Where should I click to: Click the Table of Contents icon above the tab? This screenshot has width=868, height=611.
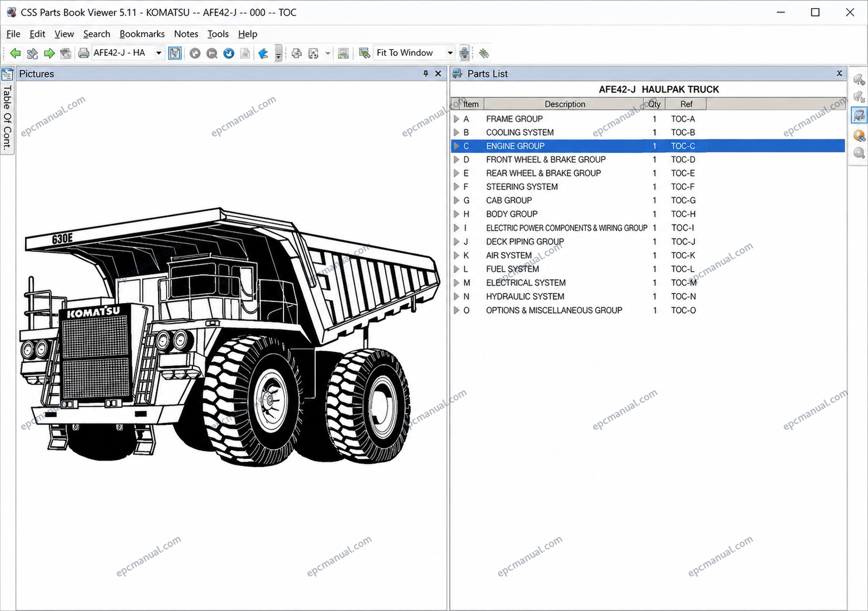pos(7,74)
